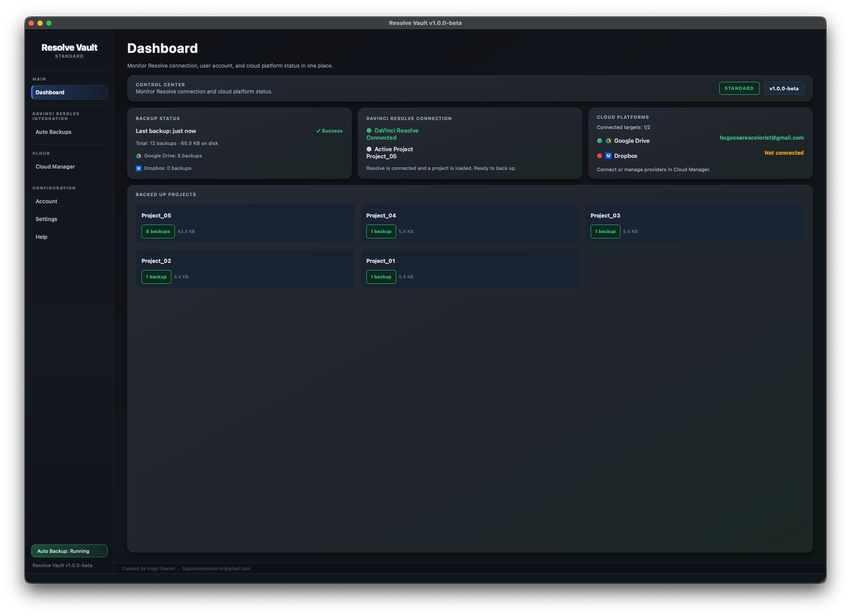The width and height of the screenshot is (851, 616).
Task: Click the Dropbox logo in Cloud Platforms
Action: click(608, 156)
